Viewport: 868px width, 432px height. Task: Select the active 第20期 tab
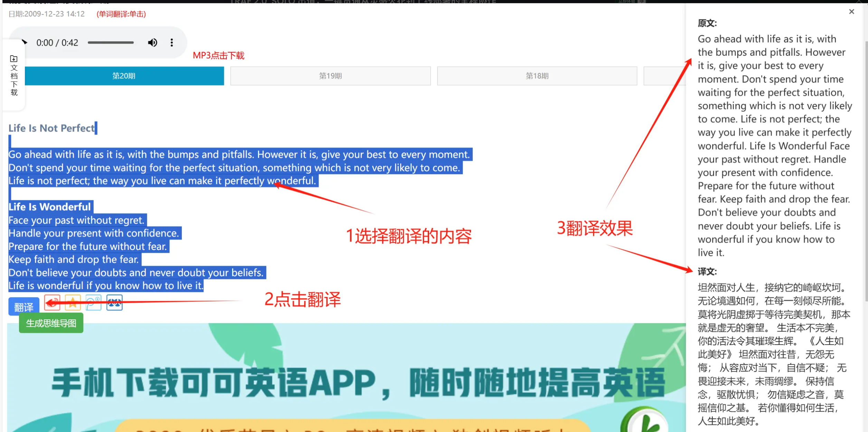pyautogui.click(x=124, y=76)
